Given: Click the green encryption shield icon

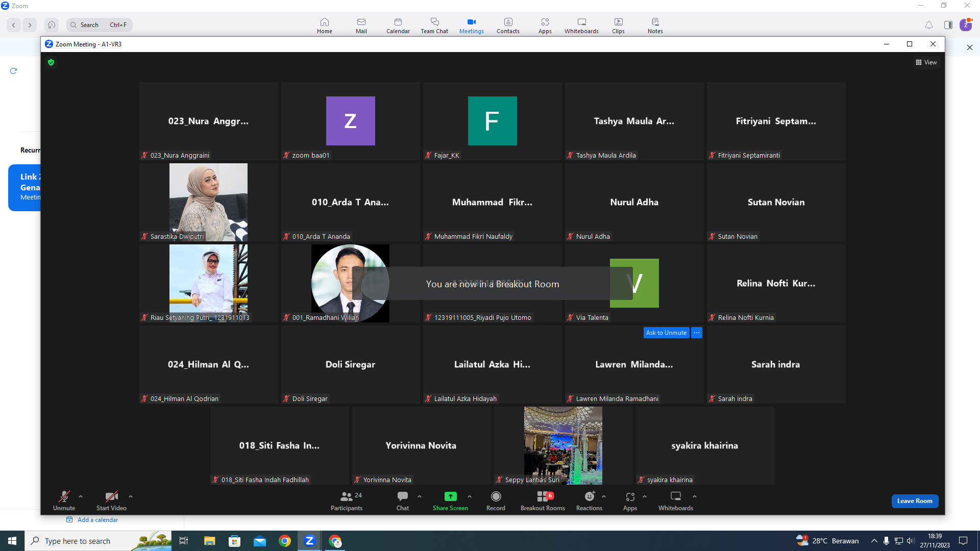Looking at the screenshot, I should [51, 62].
